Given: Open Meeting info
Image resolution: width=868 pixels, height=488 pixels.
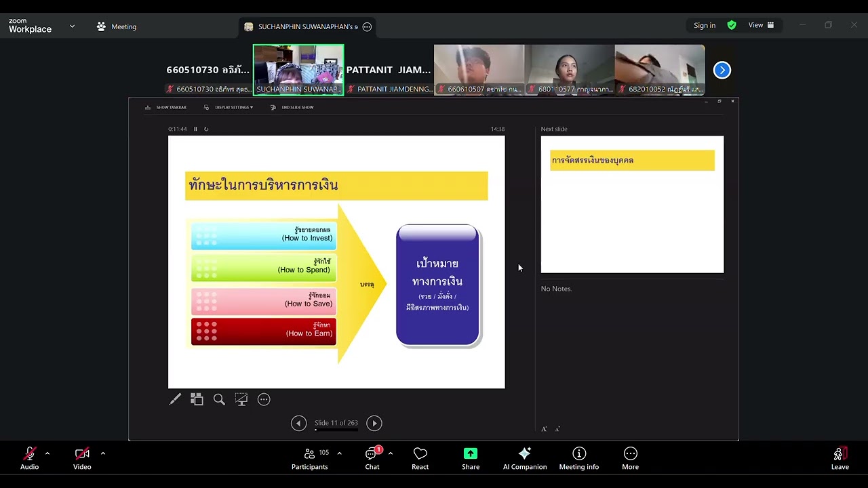Looking at the screenshot, I should point(579,458).
